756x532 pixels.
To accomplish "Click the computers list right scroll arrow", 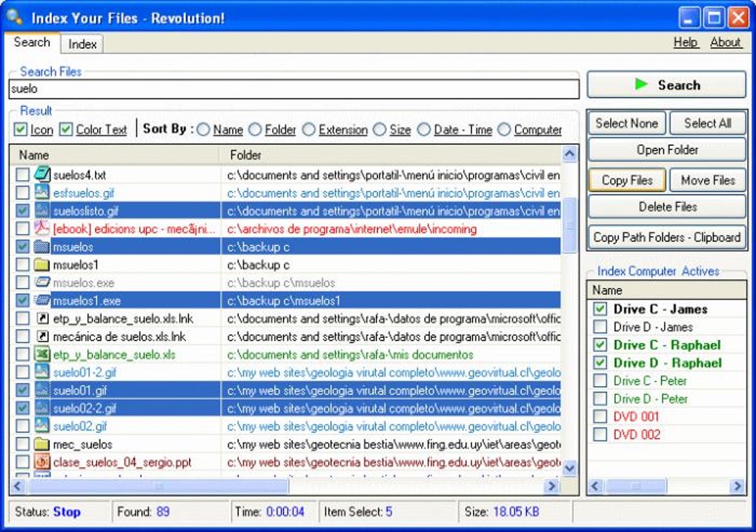I will point(737,486).
